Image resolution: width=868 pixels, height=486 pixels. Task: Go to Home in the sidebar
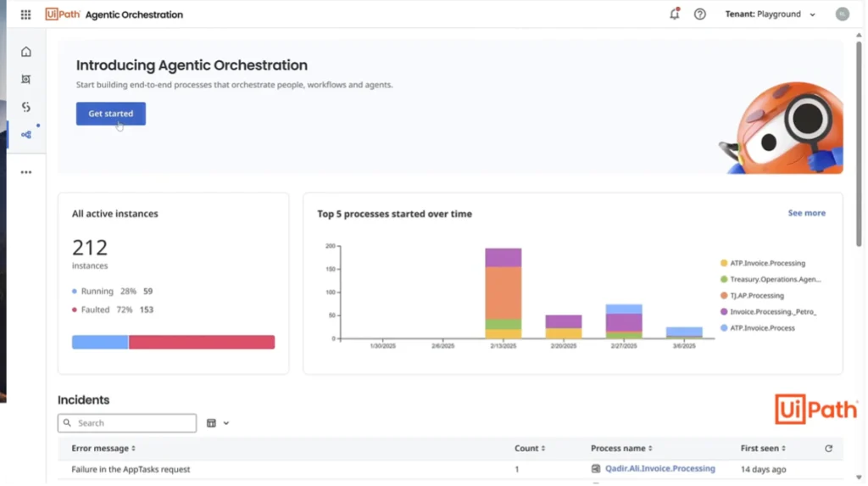tap(26, 52)
